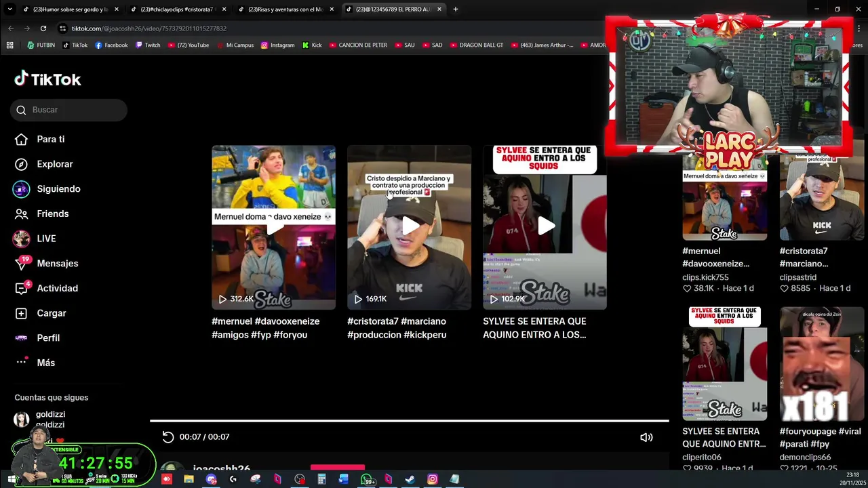The width and height of the screenshot is (868, 488).
Task: Open the Más options menu
Action: point(35,363)
